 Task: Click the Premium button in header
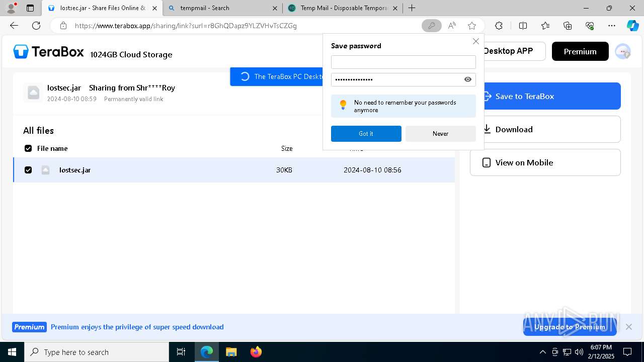tap(580, 51)
